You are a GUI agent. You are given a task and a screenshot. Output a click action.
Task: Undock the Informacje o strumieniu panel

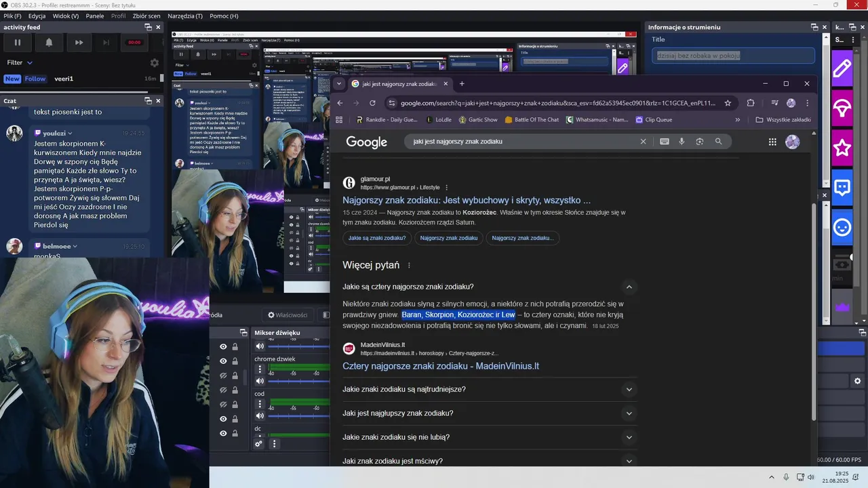[x=815, y=27]
